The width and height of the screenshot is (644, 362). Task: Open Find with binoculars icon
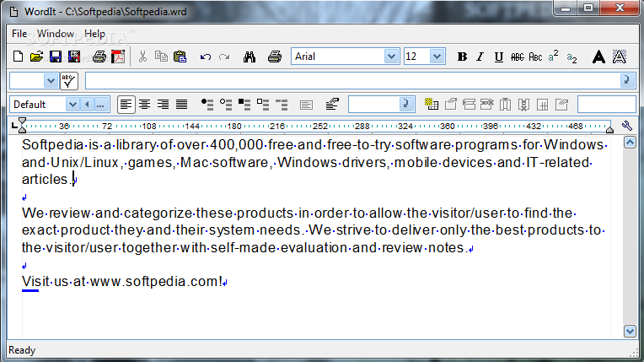tap(250, 57)
